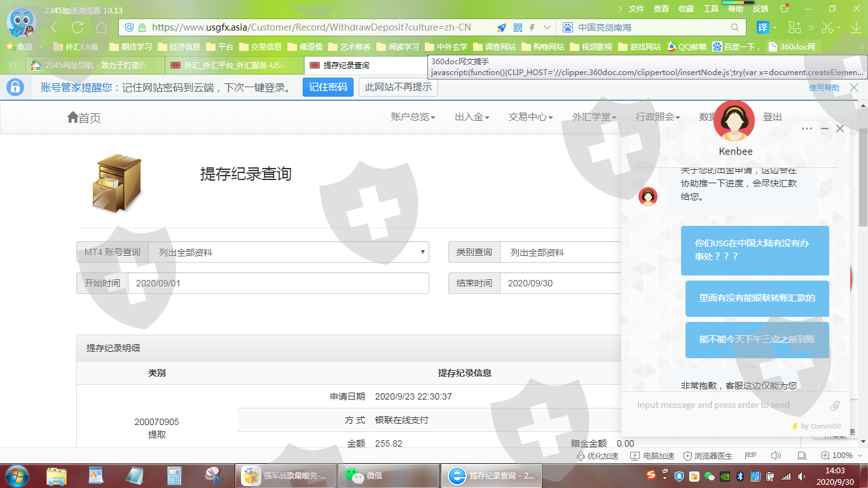The height and width of the screenshot is (488, 868).
Task: Click the browser refresh icon
Action: (78, 27)
